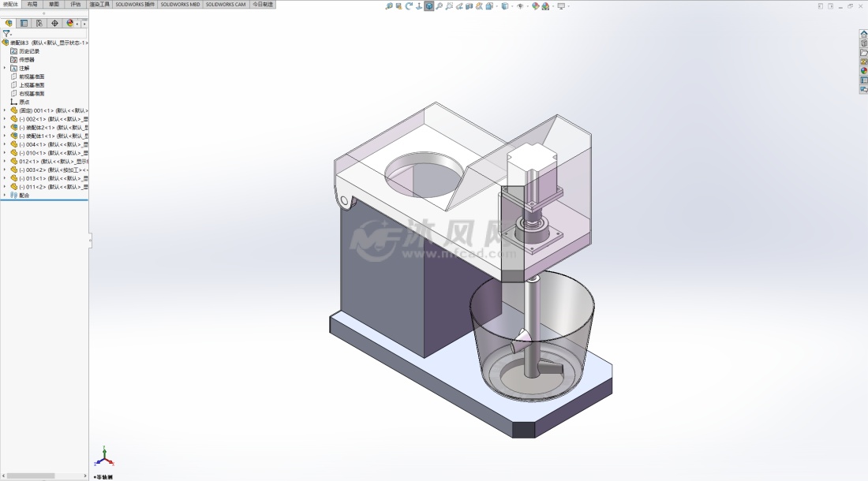Click the feature tree horizontal scrollbar
This screenshot has width=868, height=481.
tap(32, 475)
